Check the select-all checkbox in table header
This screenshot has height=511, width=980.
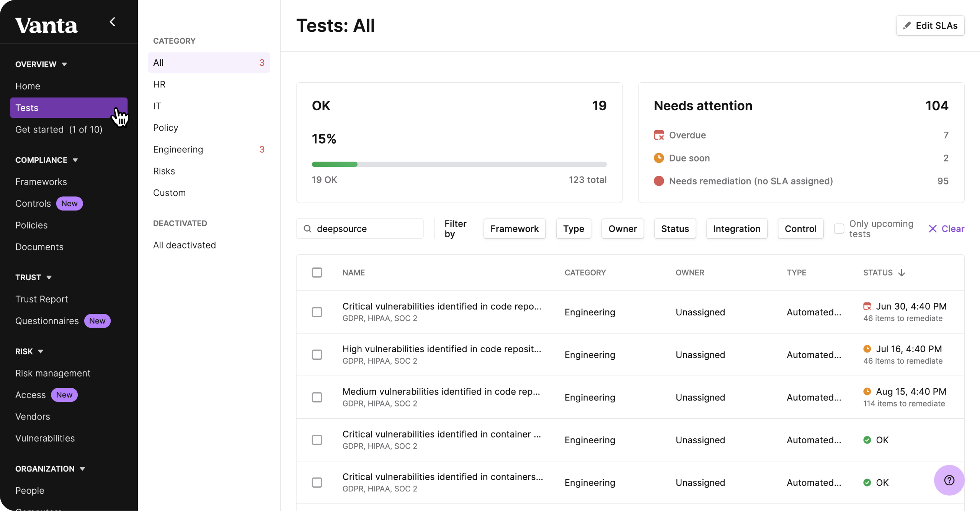tap(317, 273)
